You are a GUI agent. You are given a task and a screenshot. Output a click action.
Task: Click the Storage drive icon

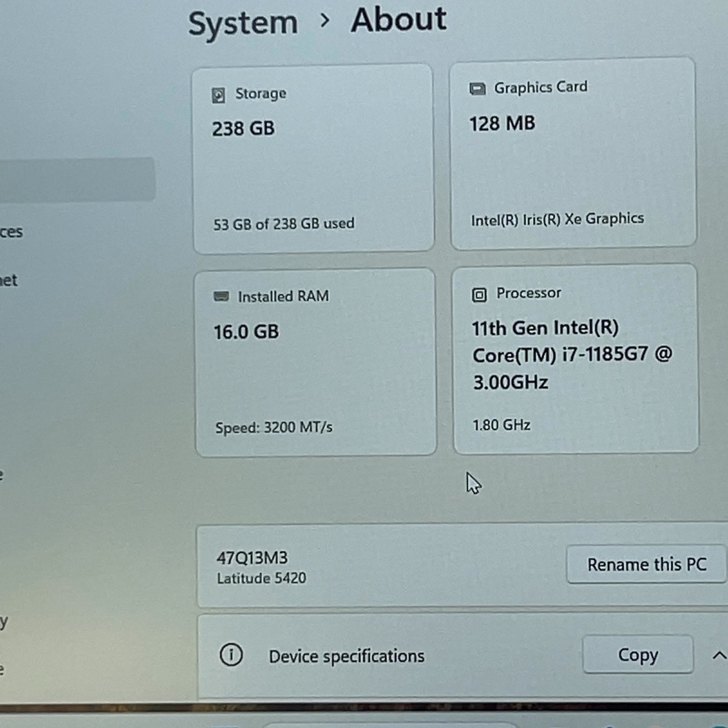[218, 95]
